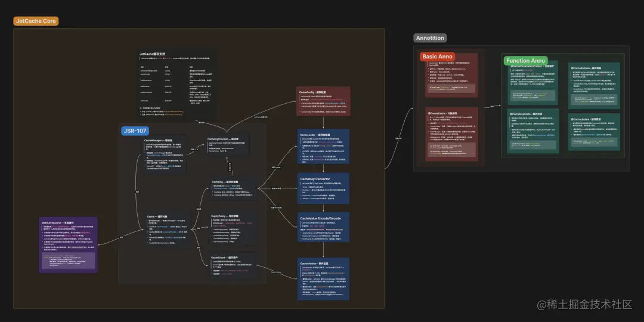Open the CacheKey Convertor card
The width and height of the screenshot is (644, 322).
tap(323, 188)
